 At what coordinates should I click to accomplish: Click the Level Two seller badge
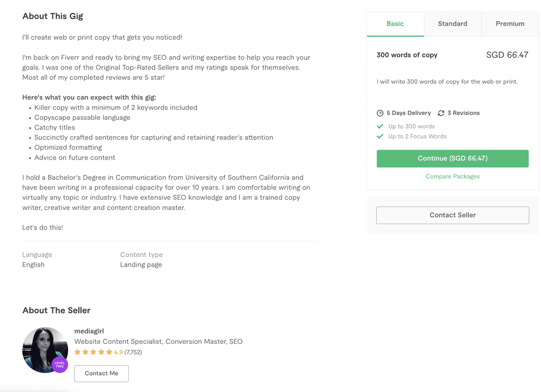click(x=60, y=365)
